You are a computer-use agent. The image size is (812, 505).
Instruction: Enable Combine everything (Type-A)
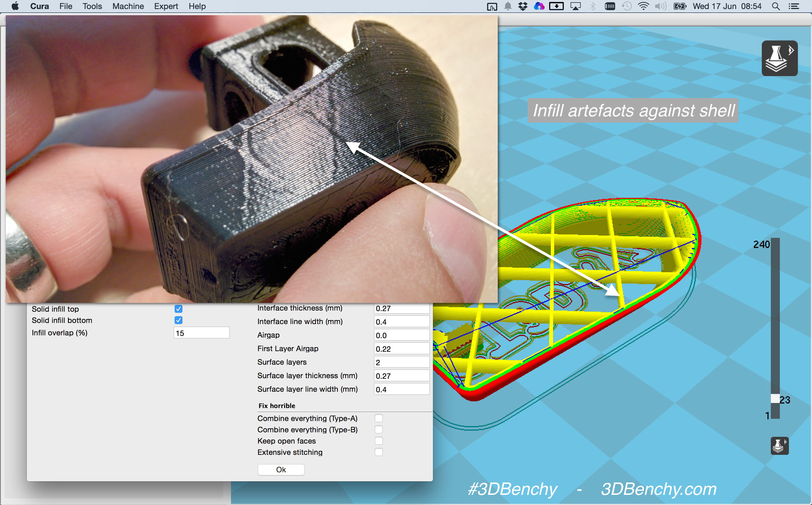[379, 418]
